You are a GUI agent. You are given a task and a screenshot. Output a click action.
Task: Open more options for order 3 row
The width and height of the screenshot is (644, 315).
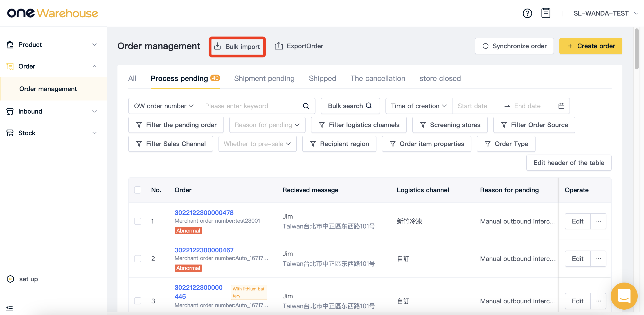click(x=598, y=301)
